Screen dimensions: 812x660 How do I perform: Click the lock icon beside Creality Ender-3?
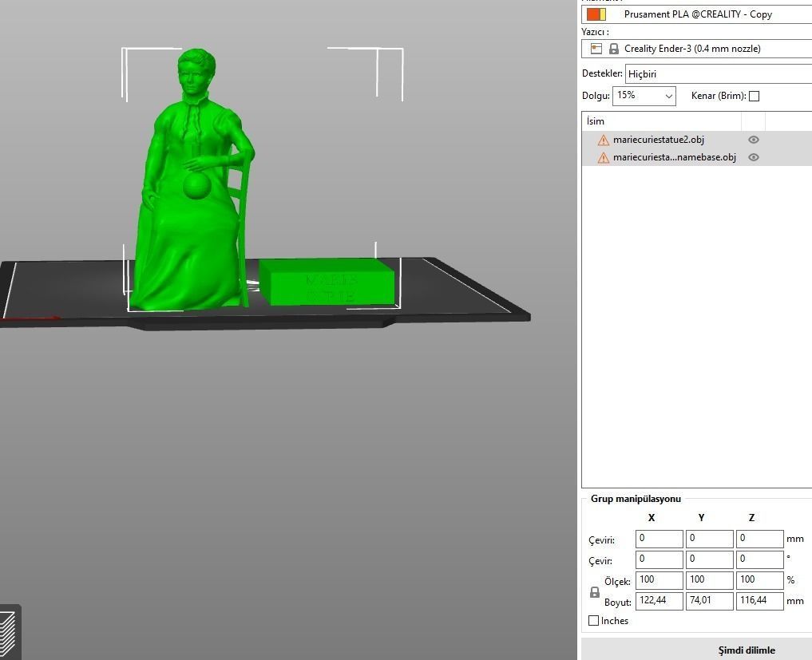614,49
